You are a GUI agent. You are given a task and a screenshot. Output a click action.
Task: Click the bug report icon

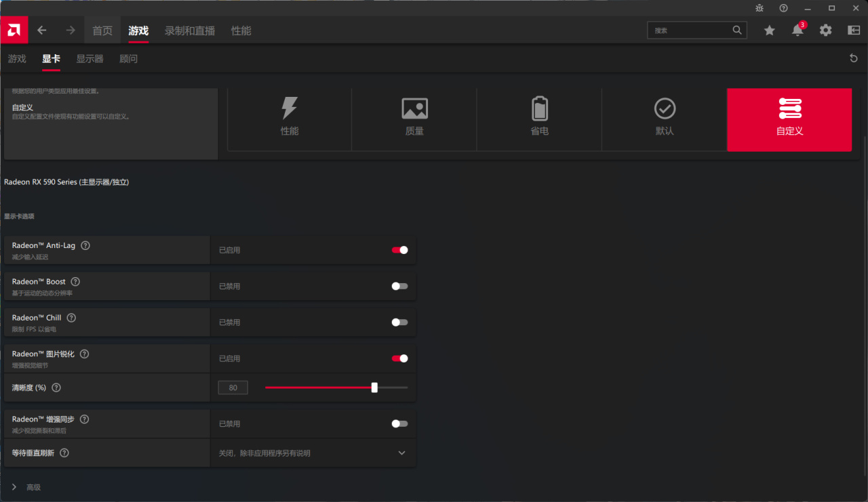pos(759,8)
